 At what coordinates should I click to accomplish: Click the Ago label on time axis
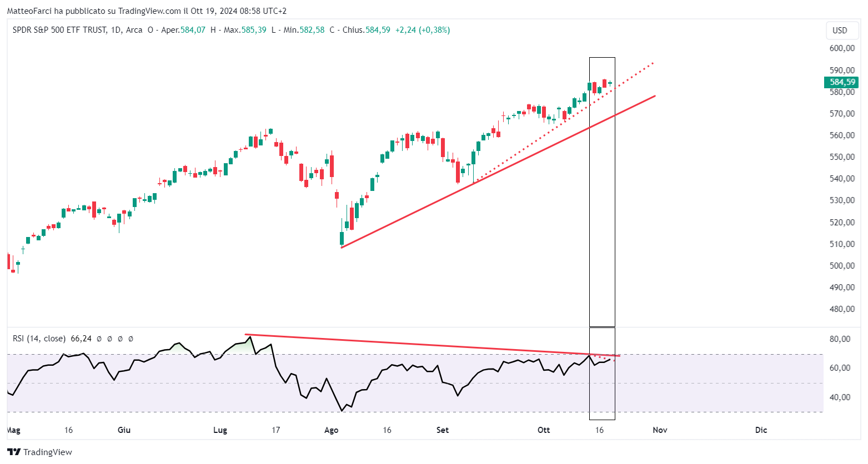point(331,430)
